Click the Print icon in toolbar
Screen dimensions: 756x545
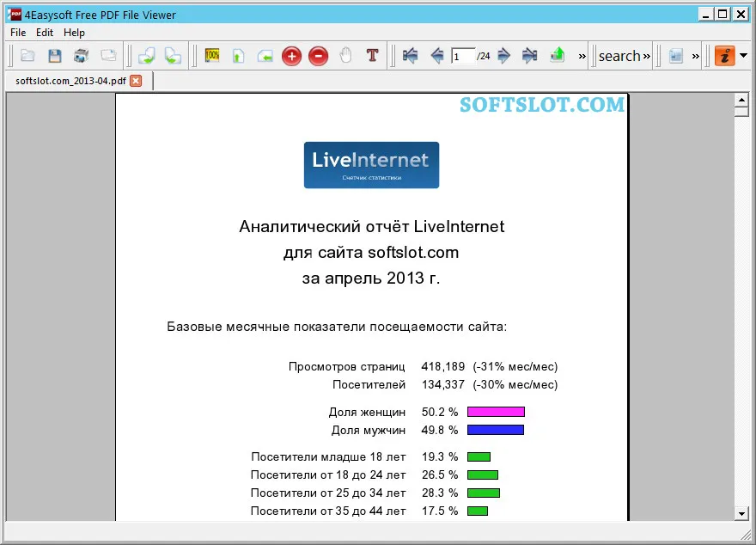click(x=81, y=56)
